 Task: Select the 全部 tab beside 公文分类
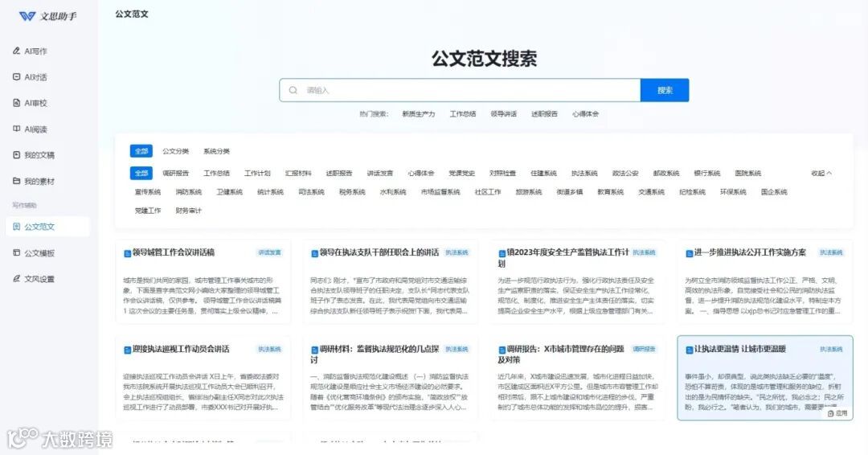click(141, 151)
